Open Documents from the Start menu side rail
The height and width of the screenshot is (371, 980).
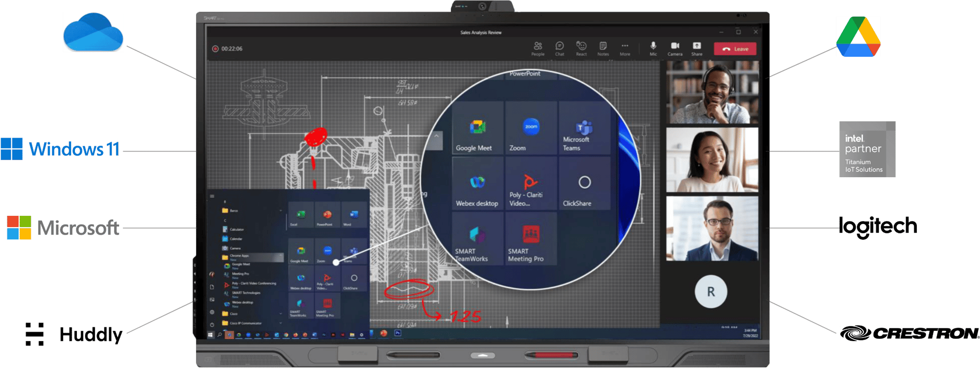pos(212,287)
